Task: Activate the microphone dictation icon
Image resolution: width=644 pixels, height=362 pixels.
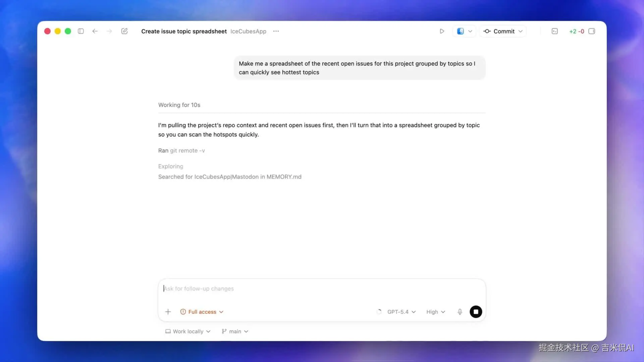Action: (x=460, y=312)
